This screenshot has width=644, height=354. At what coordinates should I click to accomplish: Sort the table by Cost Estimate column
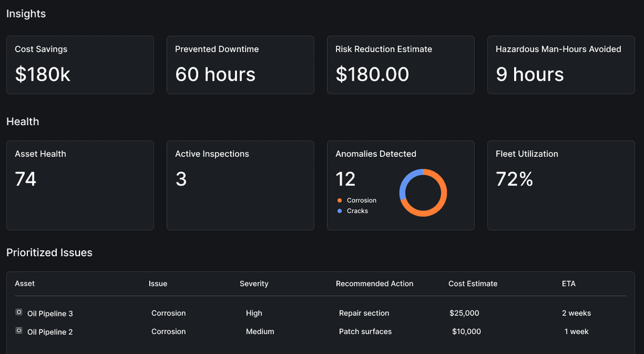click(473, 283)
